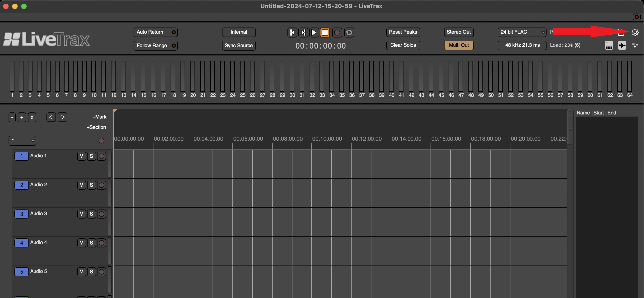
Task: Click the Clear Solos button
Action: [403, 45]
